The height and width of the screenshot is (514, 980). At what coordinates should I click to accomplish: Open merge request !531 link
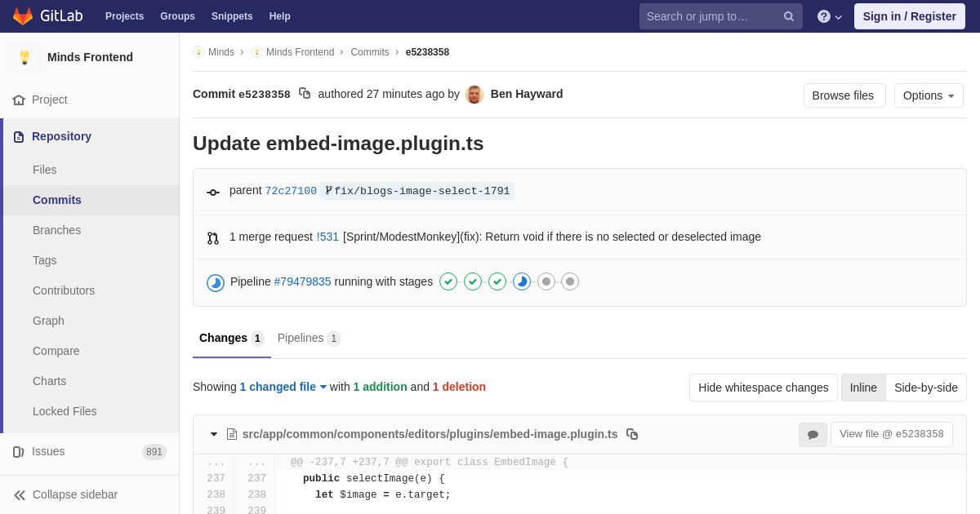327,237
